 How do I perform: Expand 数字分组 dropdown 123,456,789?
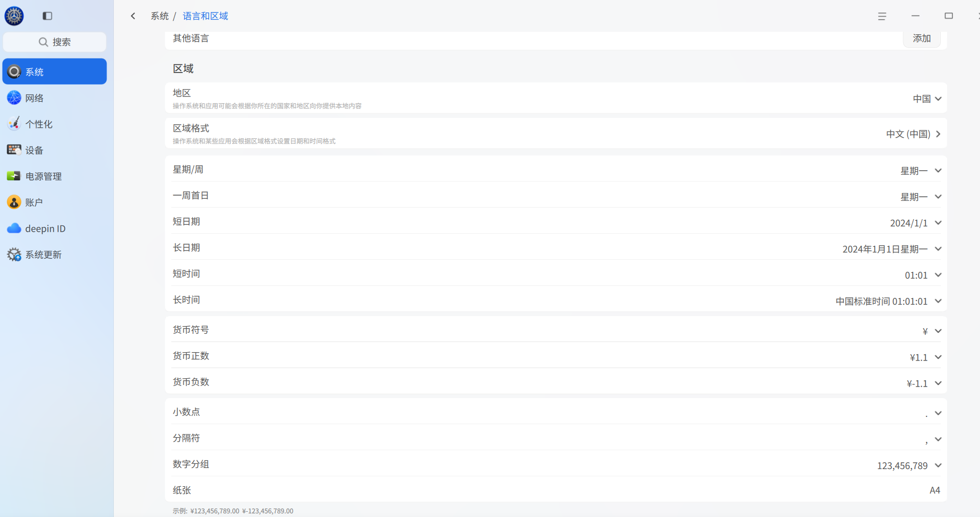pyautogui.click(x=909, y=465)
